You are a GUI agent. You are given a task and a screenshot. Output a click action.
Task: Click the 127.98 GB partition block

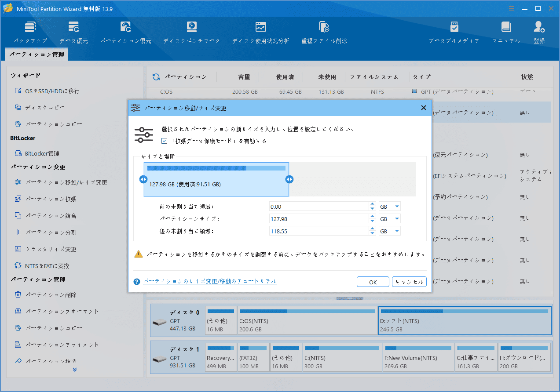point(216,179)
